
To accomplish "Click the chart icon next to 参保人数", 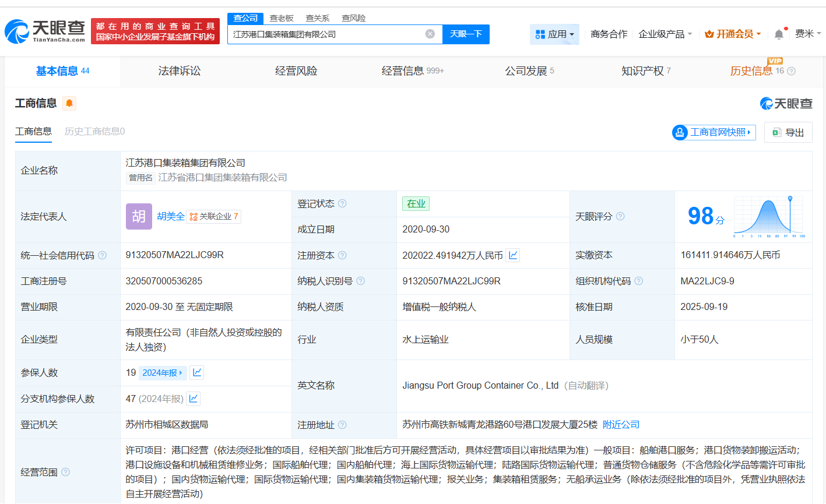I will tap(196, 372).
